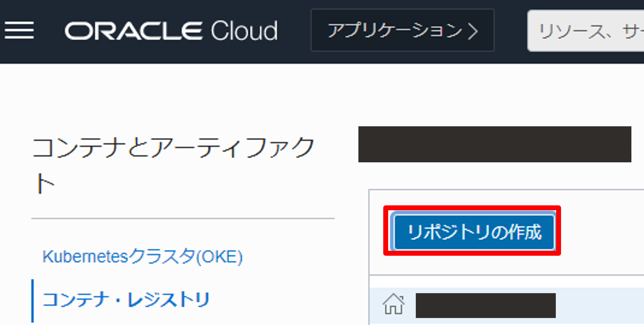Expand the chevron arrow beside アプリケーション
Screen dimensions: 644x325
(x=473, y=31)
